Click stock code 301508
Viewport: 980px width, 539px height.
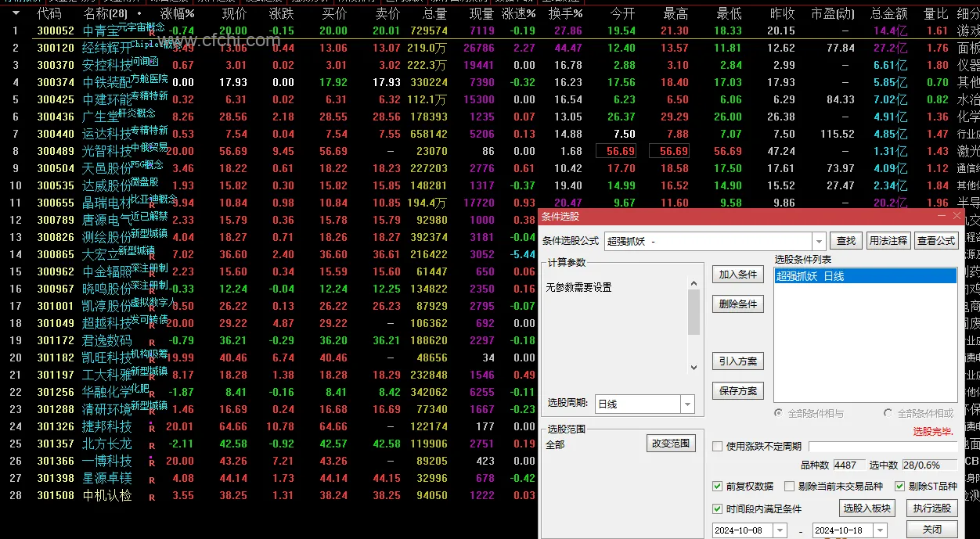[x=56, y=496]
